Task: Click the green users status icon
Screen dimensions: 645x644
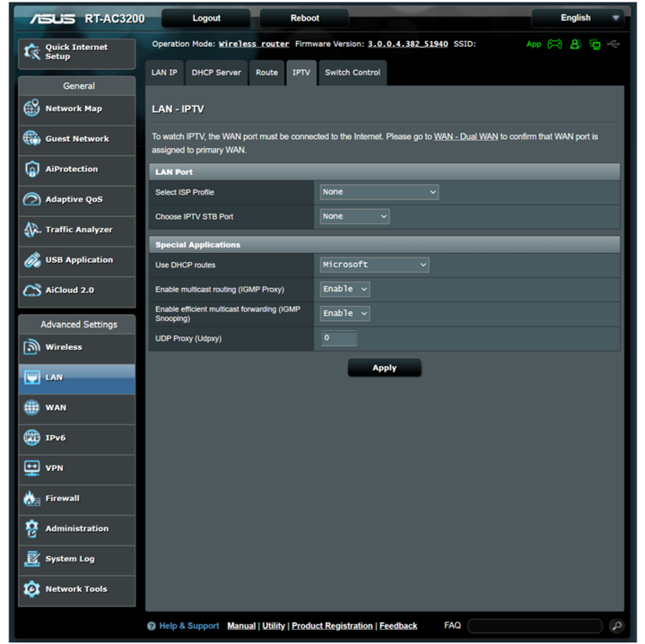Action: [x=576, y=44]
